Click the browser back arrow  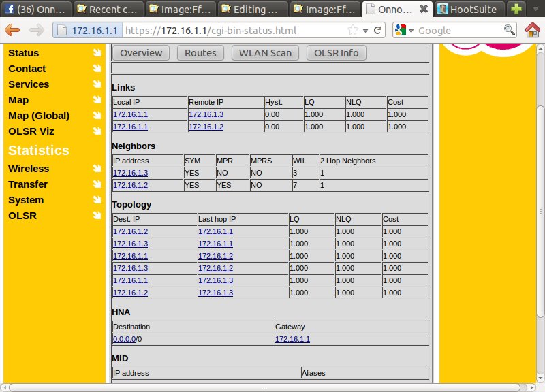(x=13, y=31)
